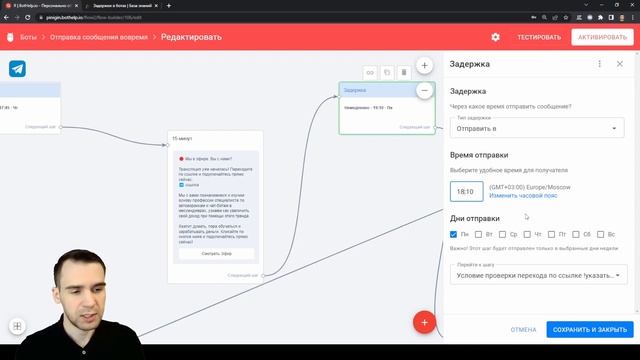
Task: Open the browser side panel icon
Action: [x=611, y=18]
